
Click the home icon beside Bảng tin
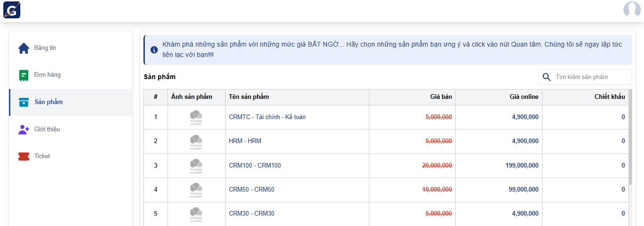(24, 48)
